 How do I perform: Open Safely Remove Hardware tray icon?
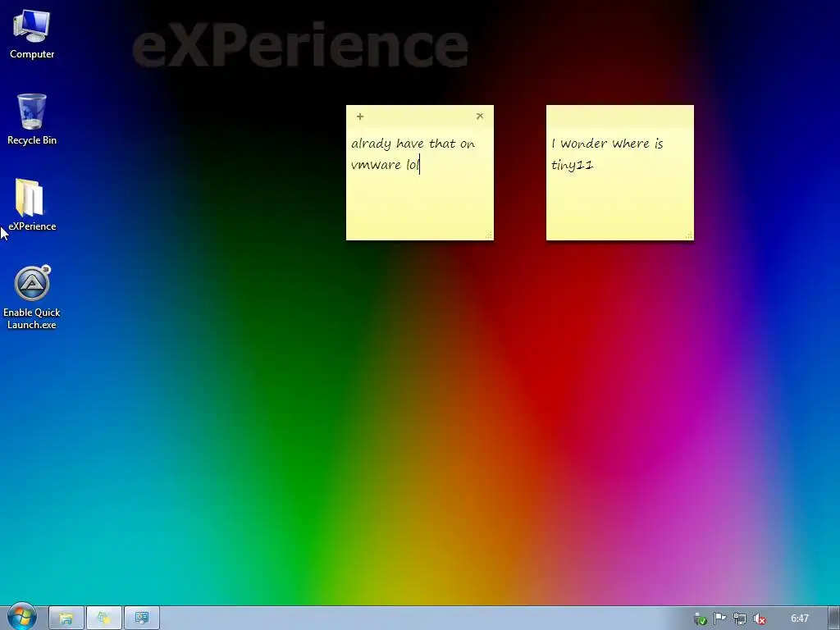(x=701, y=619)
